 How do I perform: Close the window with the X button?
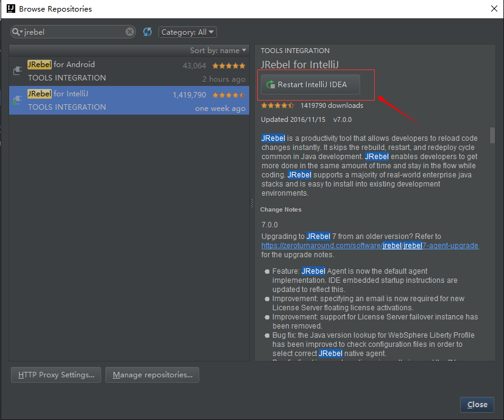[x=494, y=9]
